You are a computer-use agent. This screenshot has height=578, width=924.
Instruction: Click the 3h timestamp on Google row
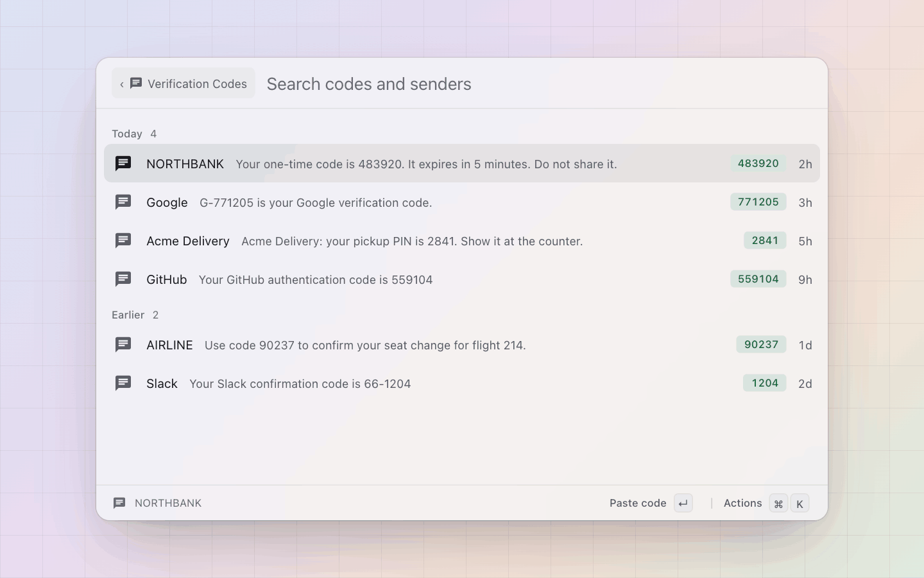pyautogui.click(x=805, y=202)
